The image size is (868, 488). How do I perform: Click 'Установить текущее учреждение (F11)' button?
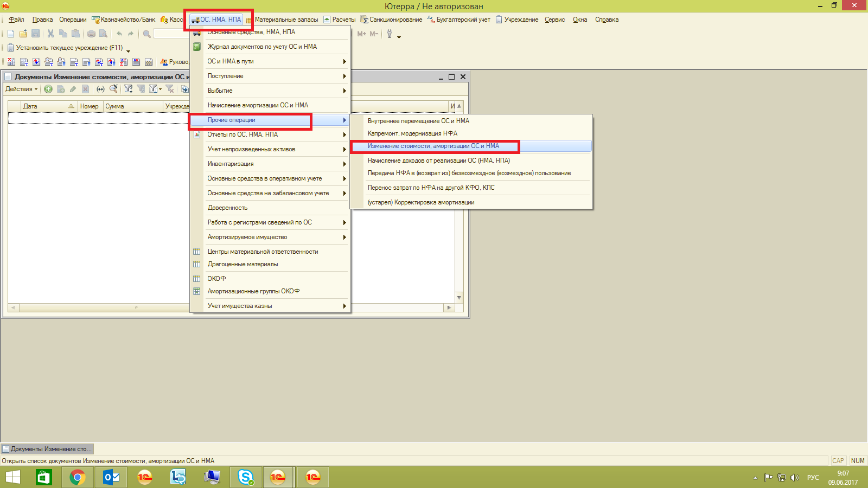65,48
